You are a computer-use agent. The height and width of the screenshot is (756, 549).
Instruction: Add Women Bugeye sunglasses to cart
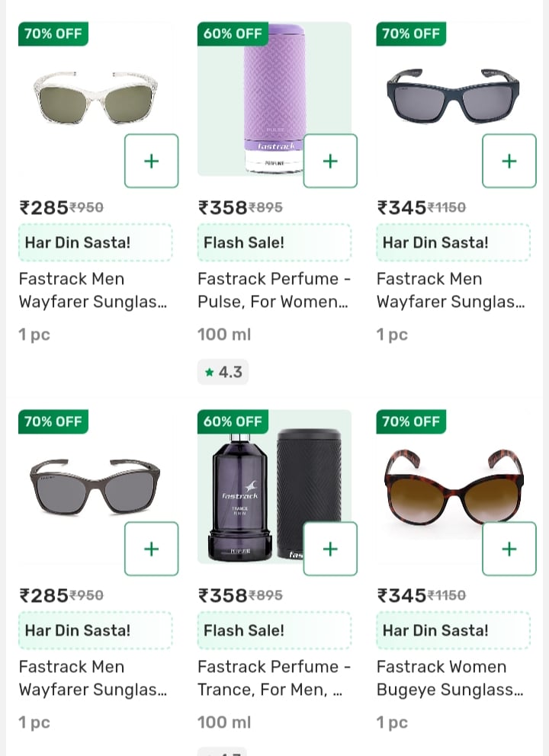(509, 549)
